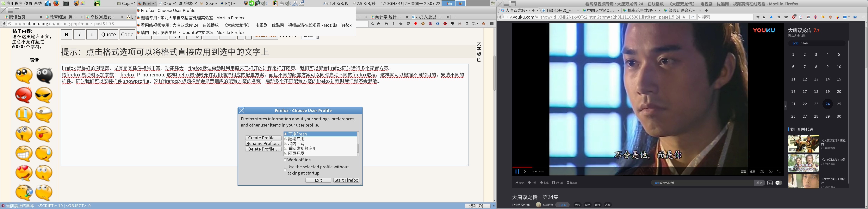Screen dimensions: 868x209
Task: Check 'Use the selected profile without asking'
Action: pos(285,170)
